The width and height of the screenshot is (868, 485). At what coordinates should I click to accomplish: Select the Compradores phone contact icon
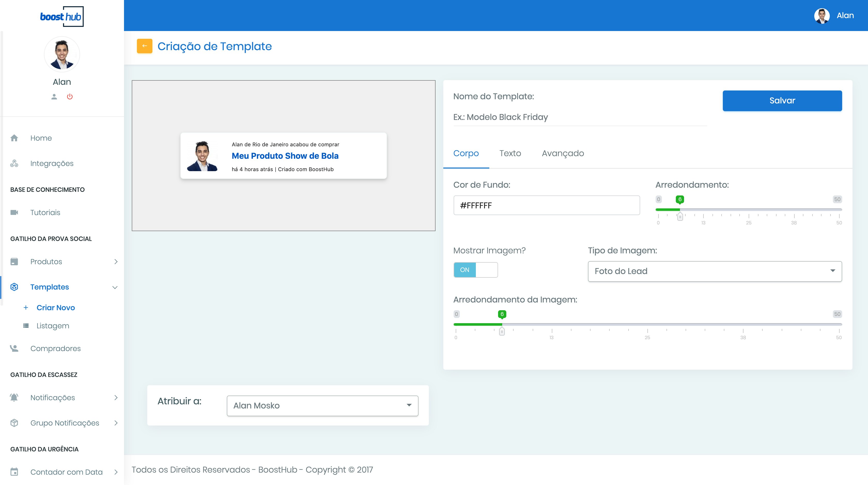pyautogui.click(x=14, y=348)
